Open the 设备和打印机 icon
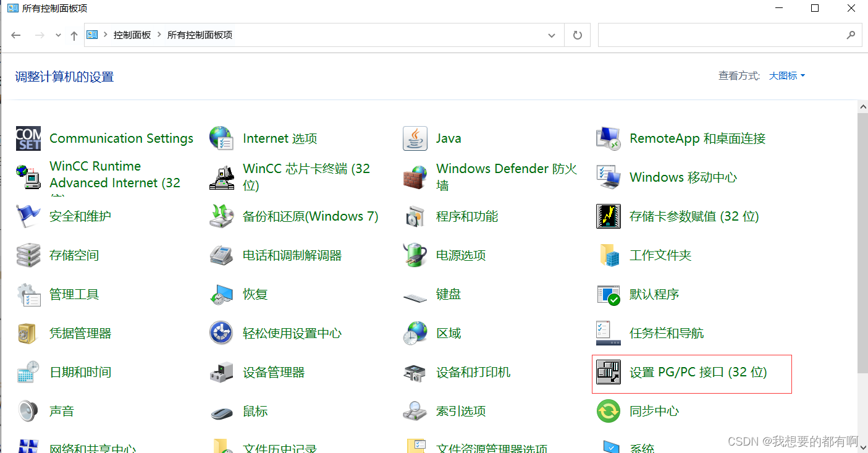 415,372
